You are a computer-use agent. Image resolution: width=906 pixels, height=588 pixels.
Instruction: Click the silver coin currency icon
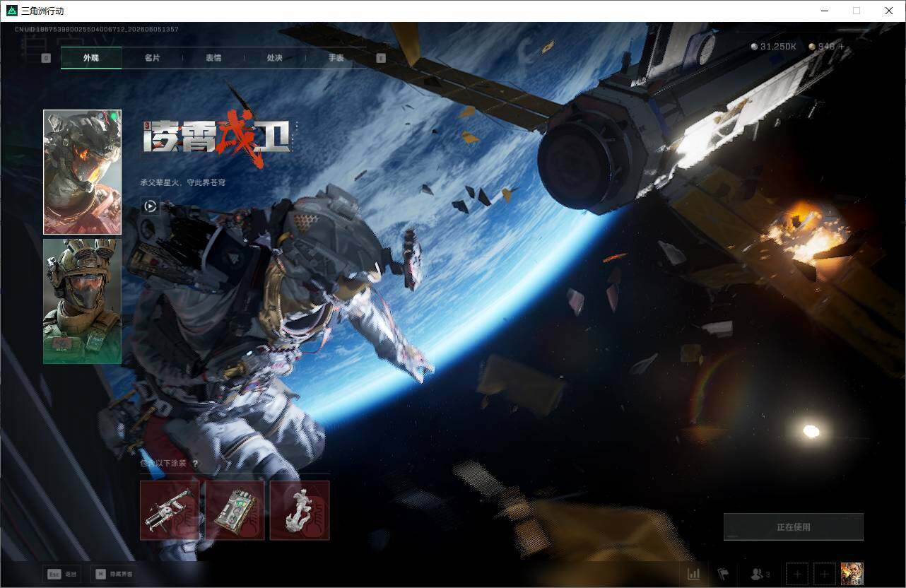tap(754, 47)
